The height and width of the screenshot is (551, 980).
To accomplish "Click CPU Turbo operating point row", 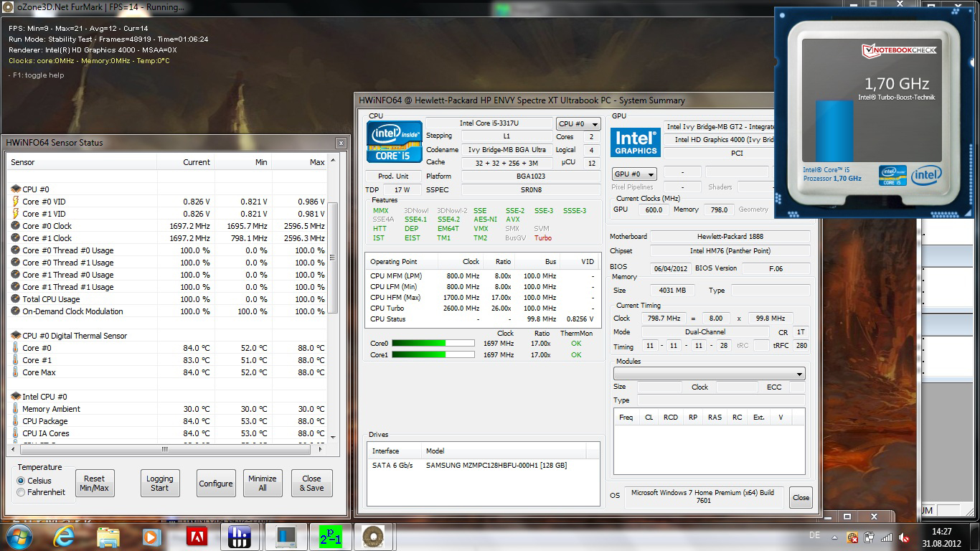I will pos(483,308).
